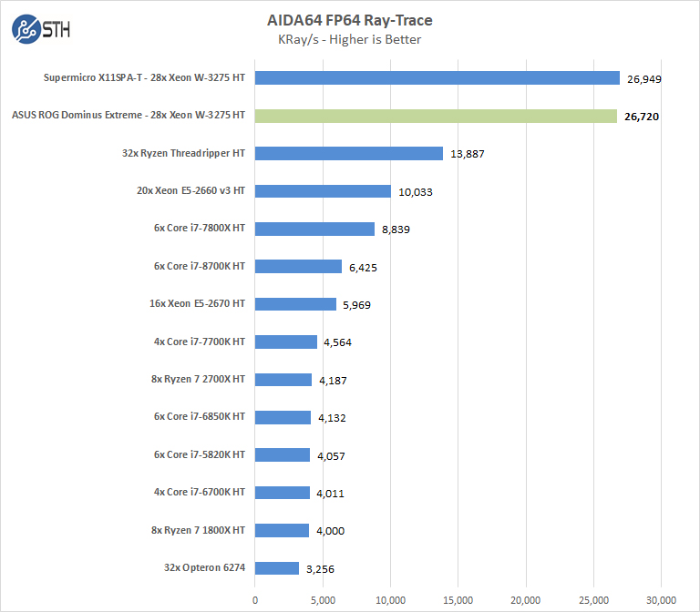700x612 pixels.
Task: Click the KRay/s - Higher is Better subtitle
Action: (x=350, y=40)
